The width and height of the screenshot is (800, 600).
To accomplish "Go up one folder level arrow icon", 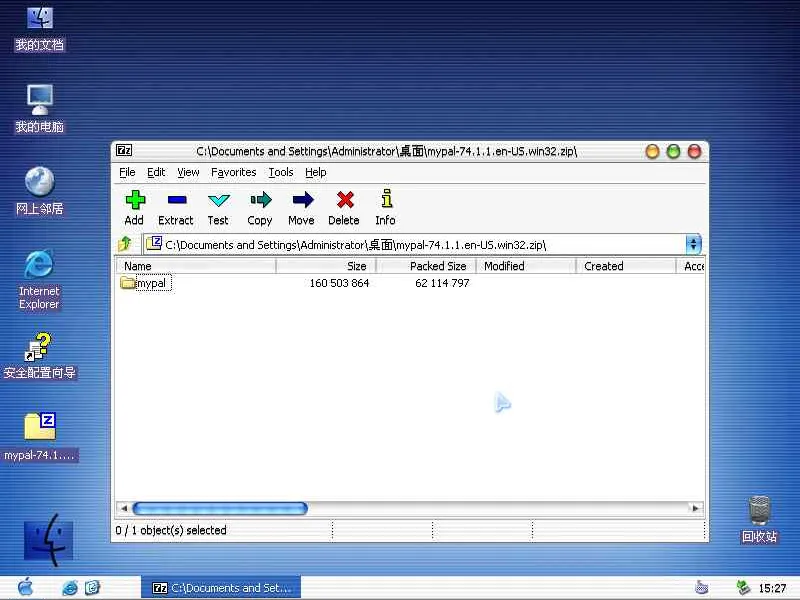I will pos(125,244).
